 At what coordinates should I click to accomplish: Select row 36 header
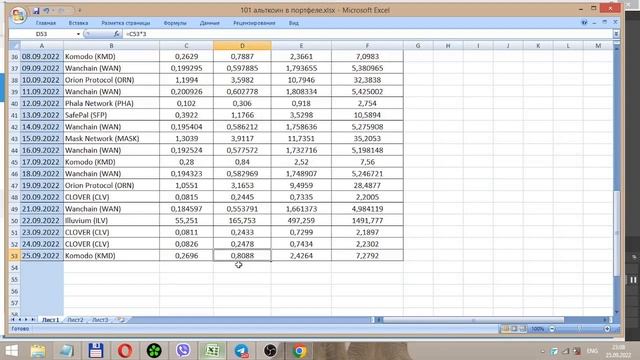point(15,57)
